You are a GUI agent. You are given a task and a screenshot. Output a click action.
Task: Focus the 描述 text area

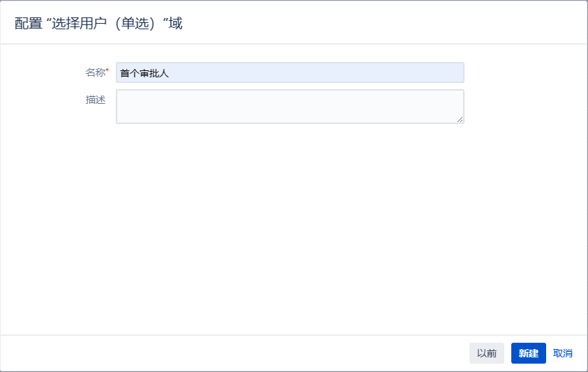[290, 107]
